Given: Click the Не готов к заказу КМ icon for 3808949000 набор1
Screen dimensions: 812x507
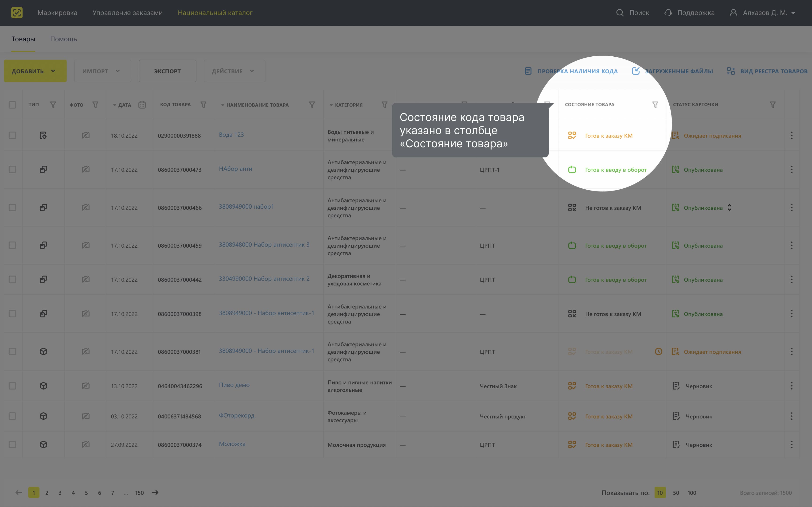Looking at the screenshot, I should click(x=572, y=207).
